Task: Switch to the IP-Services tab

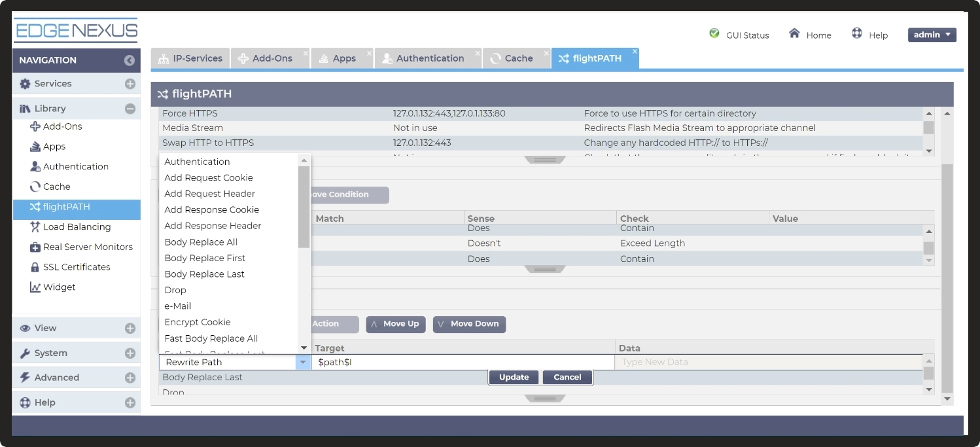Action: (x=190, y=58)
